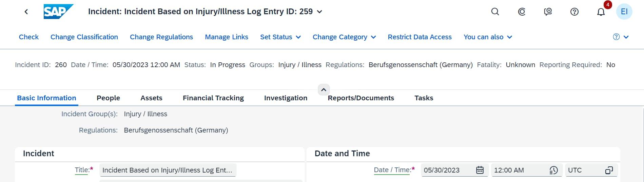The image size is (644, 182).
Task: Click the SAP logo
Action: coord(58,12)
